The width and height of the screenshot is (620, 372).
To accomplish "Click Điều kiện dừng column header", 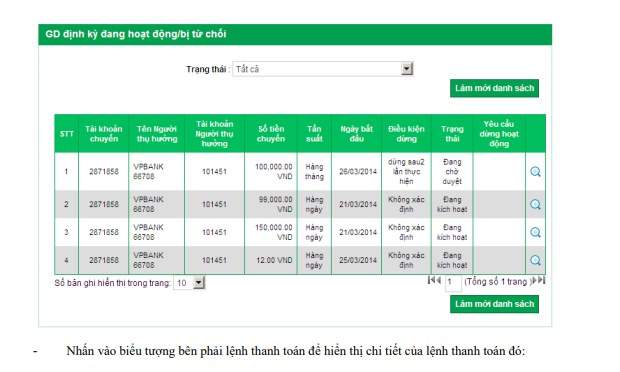I will pos(406,134).
